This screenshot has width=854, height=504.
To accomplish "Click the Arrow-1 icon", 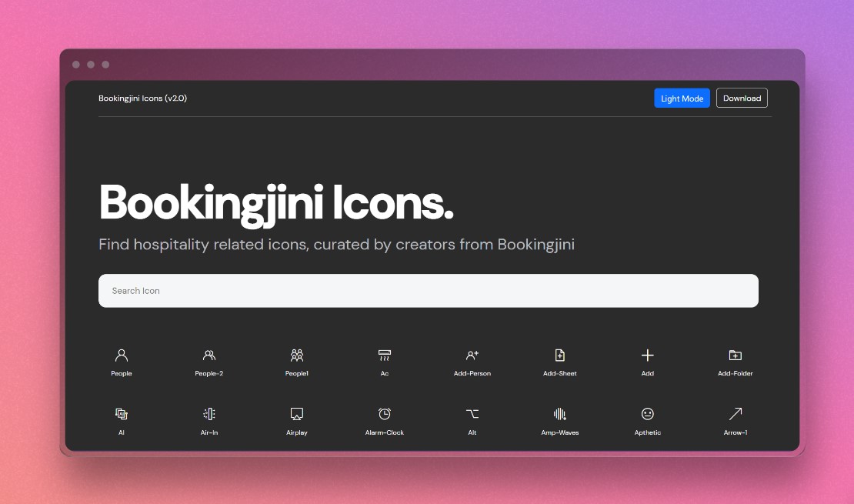I will [736, 414].
